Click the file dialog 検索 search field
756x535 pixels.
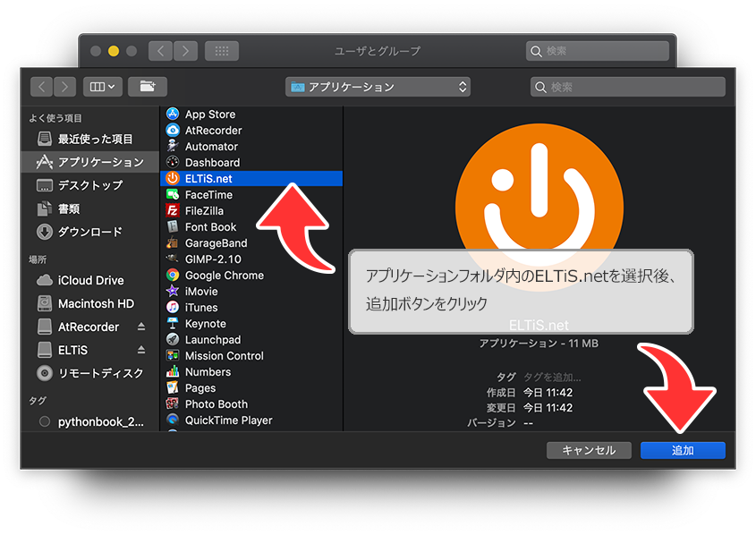click(628, 87)
